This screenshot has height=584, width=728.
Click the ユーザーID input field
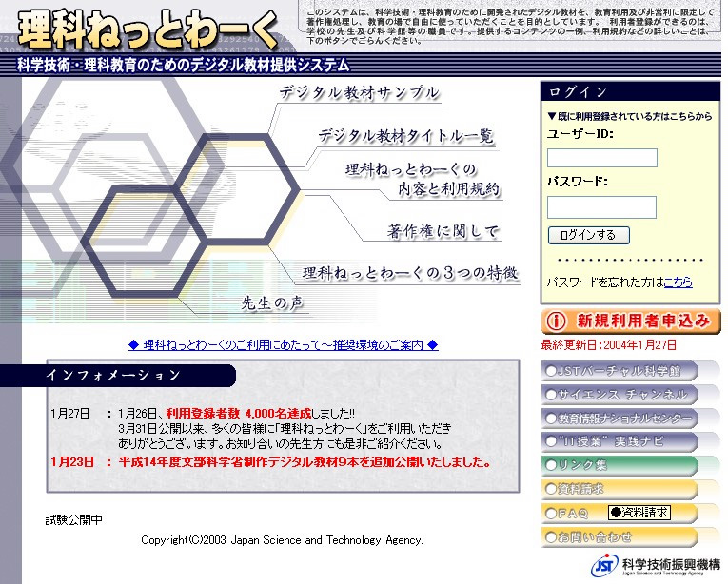click(x=601, y=158)
